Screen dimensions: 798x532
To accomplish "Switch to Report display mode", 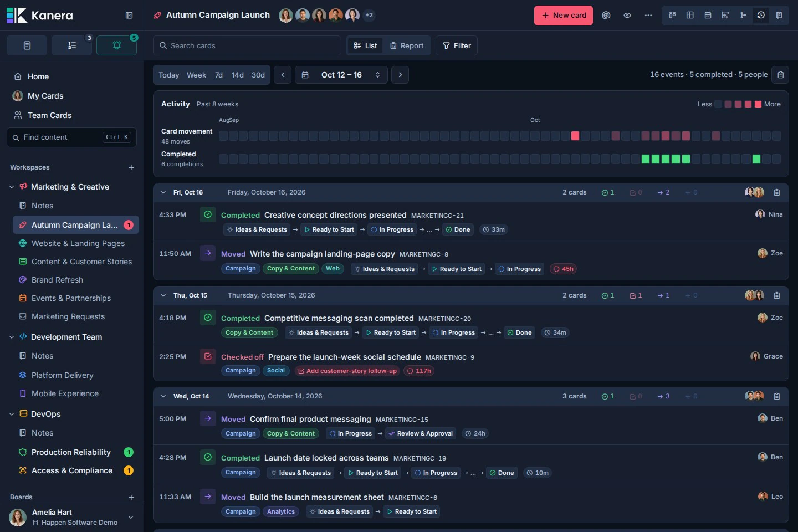I will click(x=407, y=45).
